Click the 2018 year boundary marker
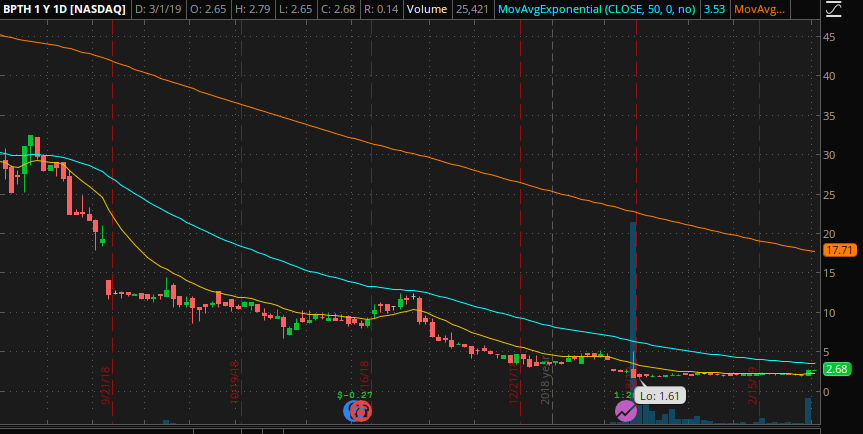863x434 pixels. pos(546,382)
